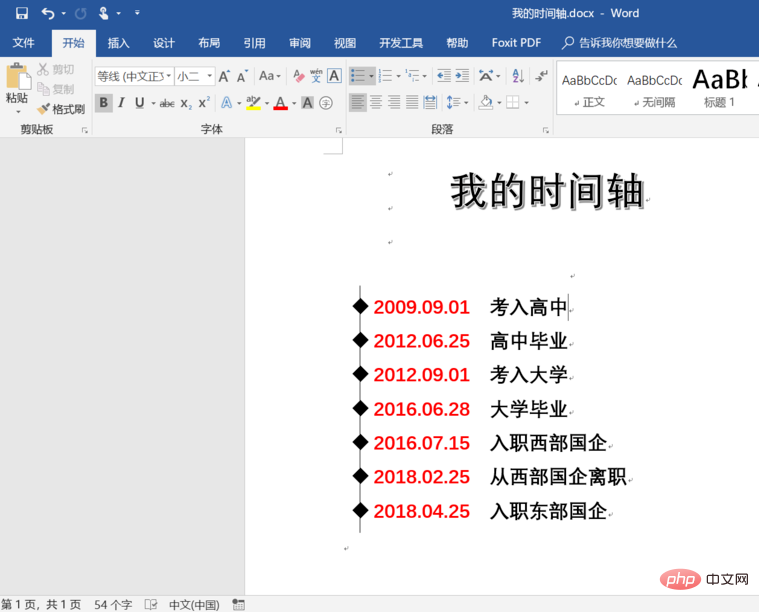Open the Asian layout icon
The height and width of the screenshot is (612, 759).
click(486, 76)
